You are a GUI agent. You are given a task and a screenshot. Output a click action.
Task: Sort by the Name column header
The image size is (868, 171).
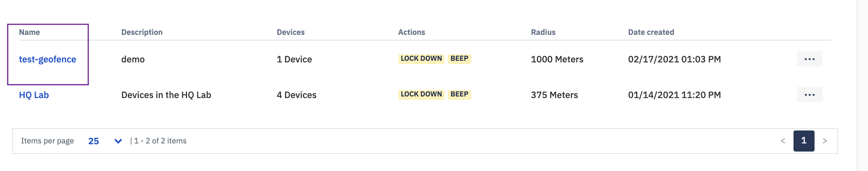30,32
